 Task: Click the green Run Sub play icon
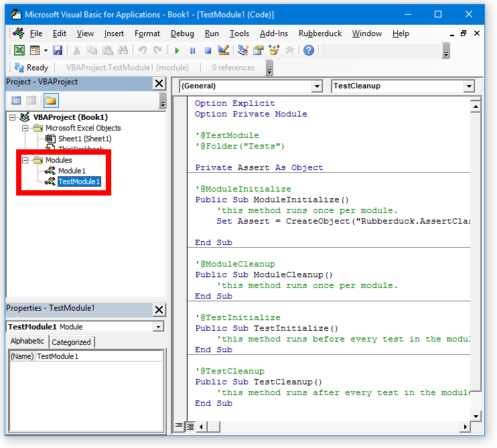177,50
